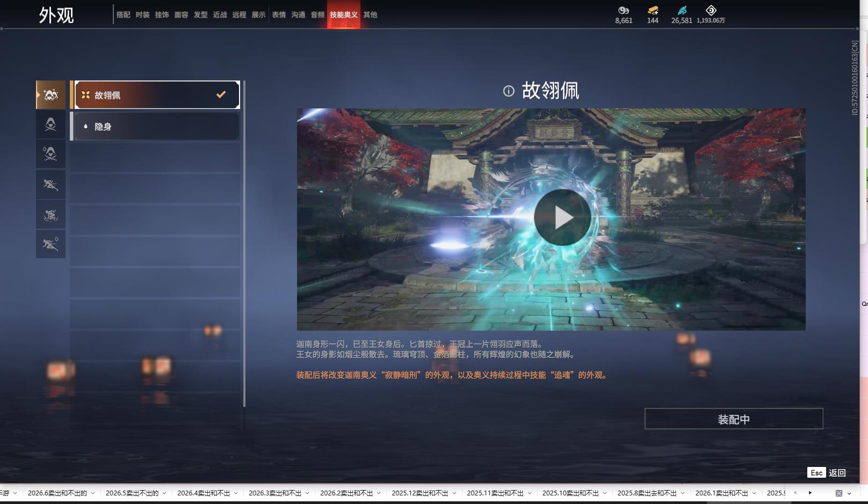This screenshot has height=504, width=868.
Task: Click the gold ingot currency icon showing 144
Action: click(653, 10)
